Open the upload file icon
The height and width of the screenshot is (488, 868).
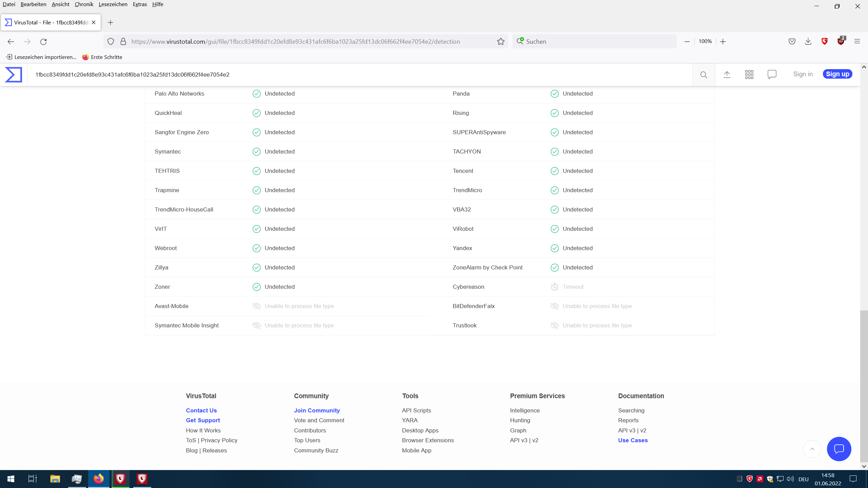pos(727,75)
